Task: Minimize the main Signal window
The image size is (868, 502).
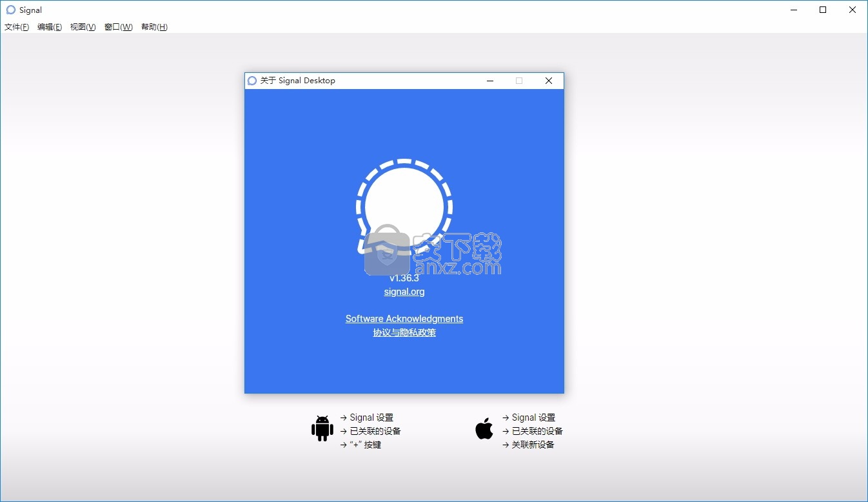Action: coord(793,10)
